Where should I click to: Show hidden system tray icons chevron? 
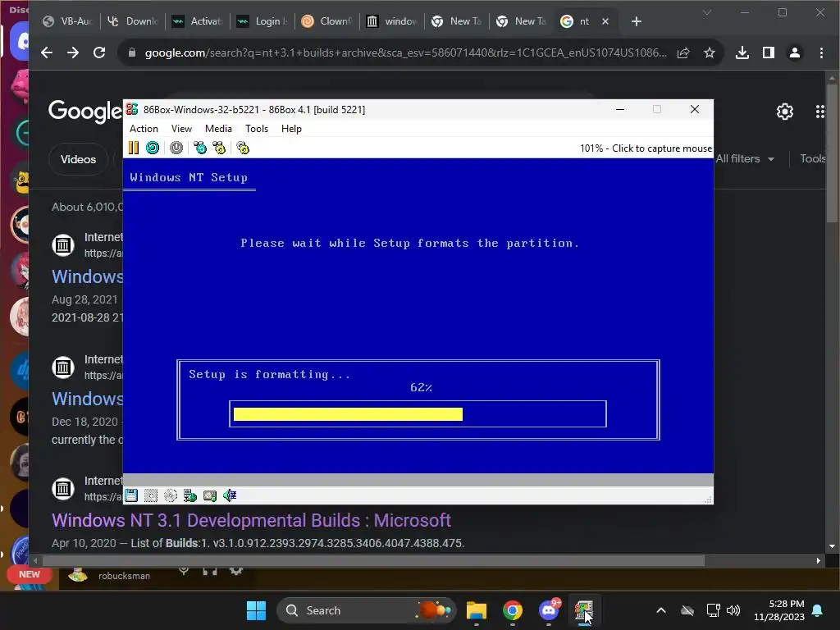pos(661,610)
